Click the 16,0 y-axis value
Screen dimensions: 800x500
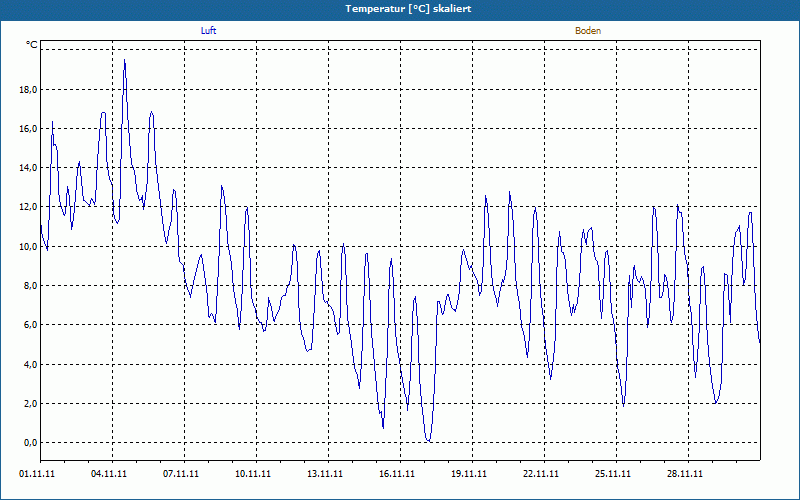coord(30,129)
